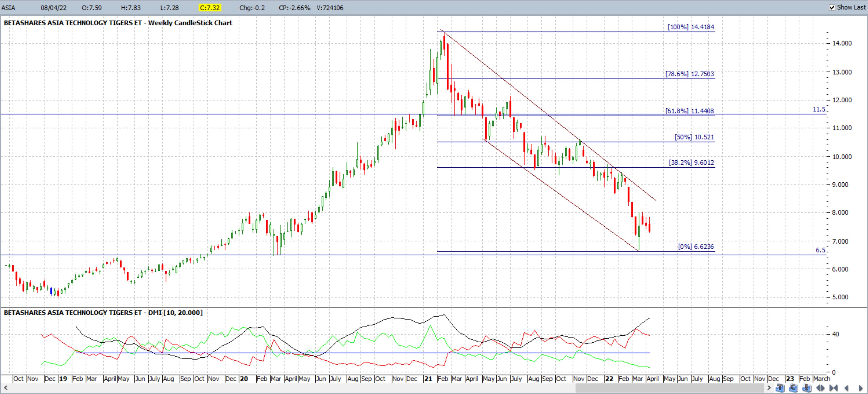Click the single left arrow to shift chart back

point(846,388)
